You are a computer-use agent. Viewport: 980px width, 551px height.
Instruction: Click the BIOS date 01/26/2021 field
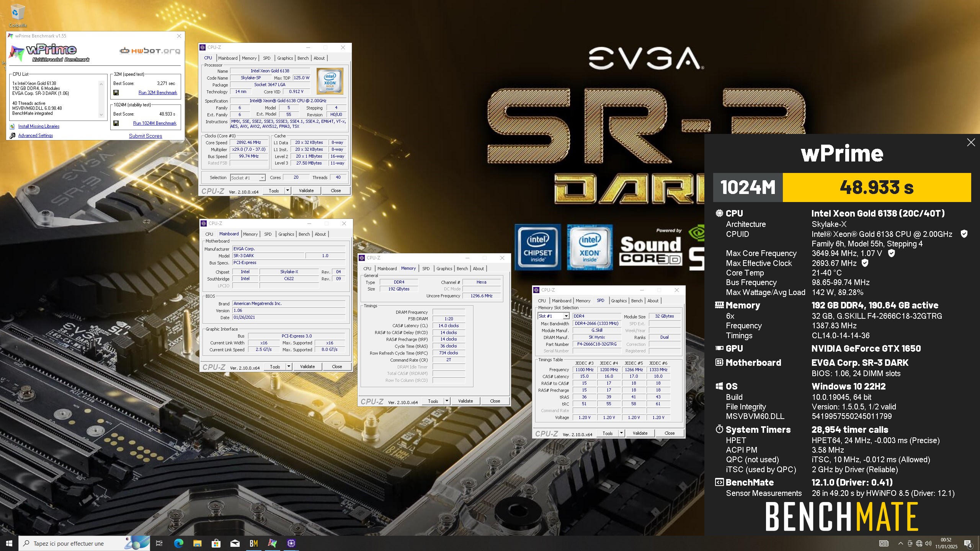289,317
